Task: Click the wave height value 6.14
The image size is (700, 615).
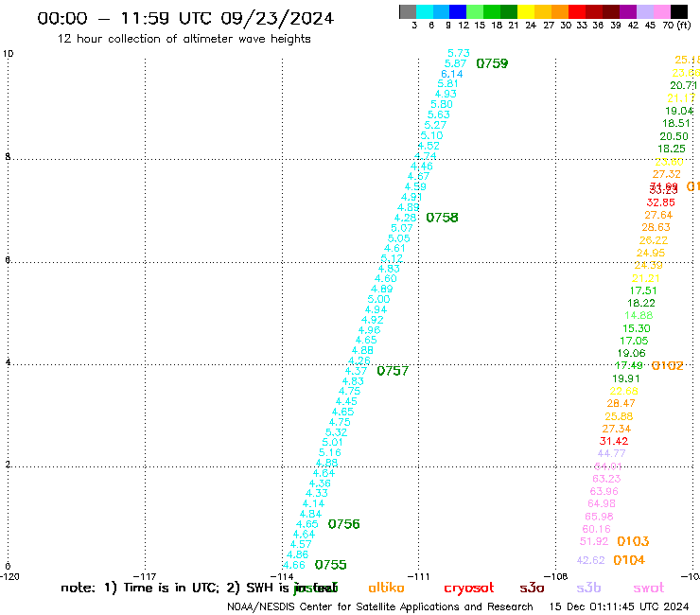Action: pos(452,74)
